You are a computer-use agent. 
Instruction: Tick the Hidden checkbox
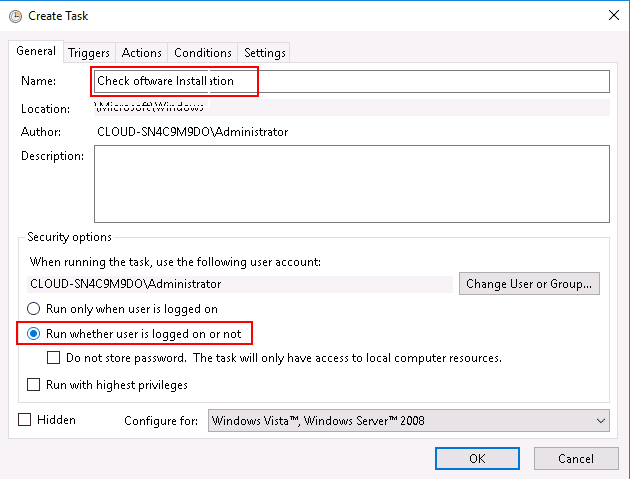click(25, 420)
